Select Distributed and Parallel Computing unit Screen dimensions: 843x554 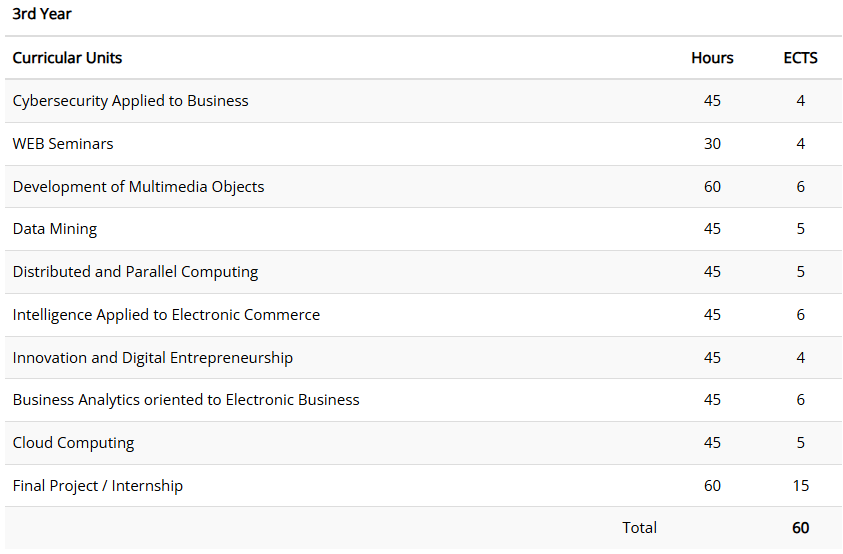pyautogui.click(x=135, y=272)
